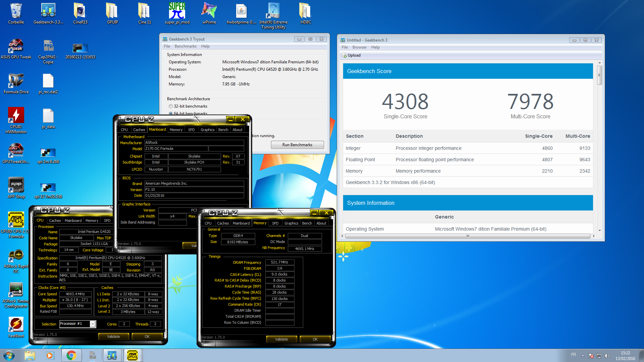Click the 7978 Multi-Core Score value

coord(530,102)
